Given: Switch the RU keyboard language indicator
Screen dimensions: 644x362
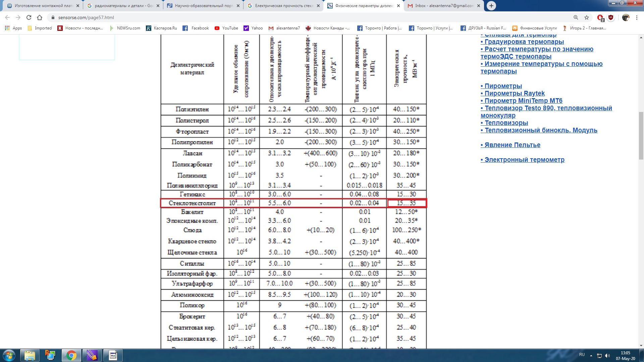Looking at the screenshot, I should 582,355.
